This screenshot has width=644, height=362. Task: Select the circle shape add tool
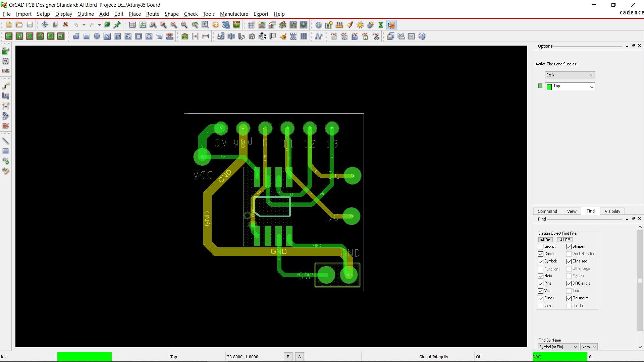point(97,36)
